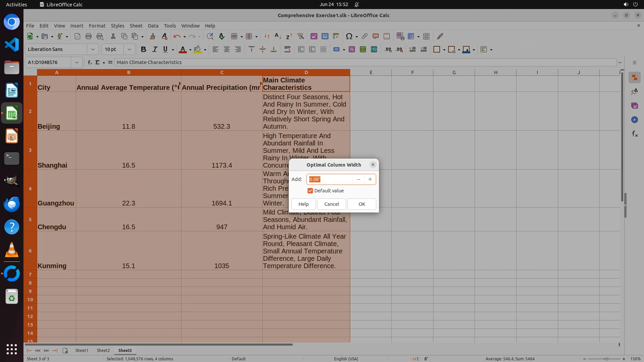Expand the font name dropdown
This screenshot has width=644, height=362.
pyautogui.click(x=93, y=49)
